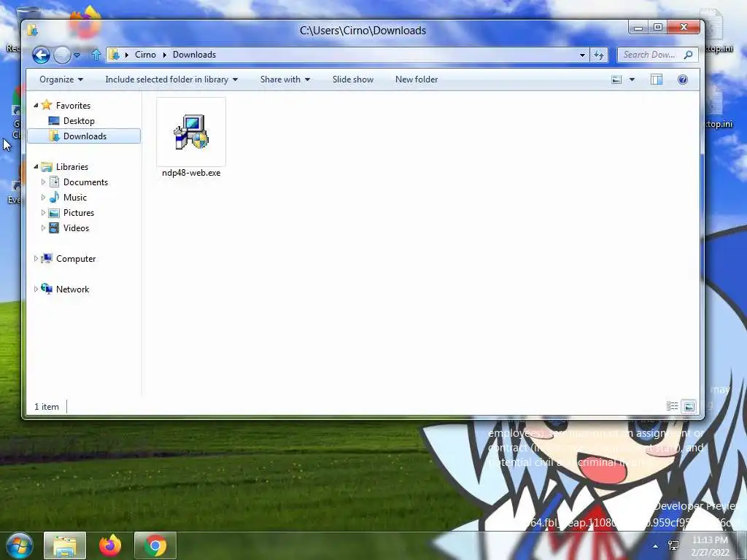This screenshot has width=747, height=560.
Task: Open the Organize menu
Action: [61, 79]
